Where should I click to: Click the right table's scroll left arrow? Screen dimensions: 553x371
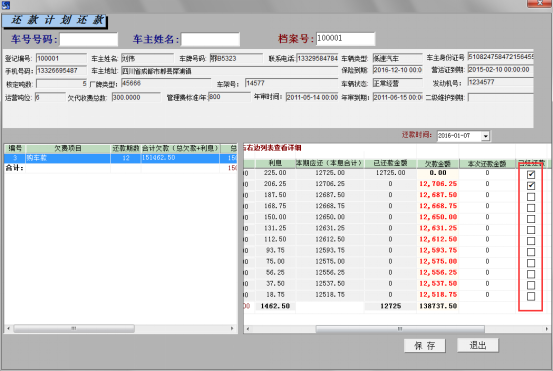248,329
